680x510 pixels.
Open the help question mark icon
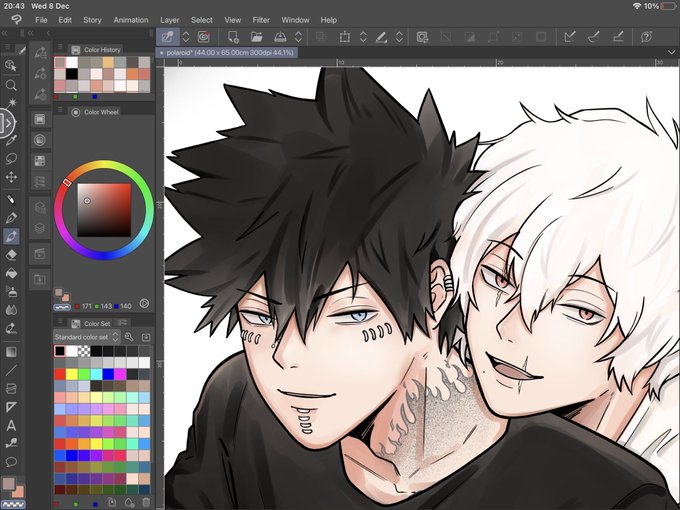click(646, 37)
